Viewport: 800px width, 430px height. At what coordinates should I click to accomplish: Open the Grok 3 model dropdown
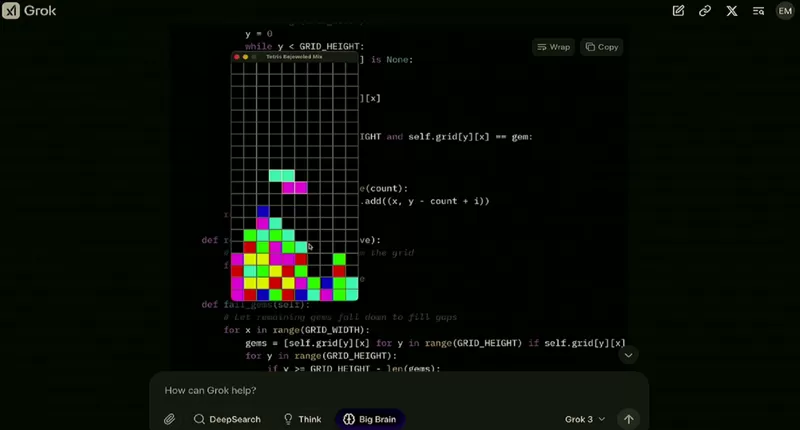coord(585,419)
